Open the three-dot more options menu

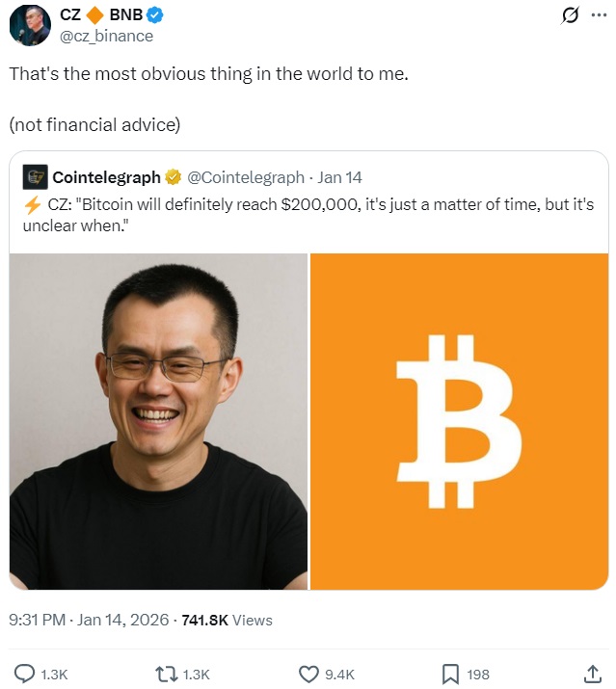coord(599,15)
